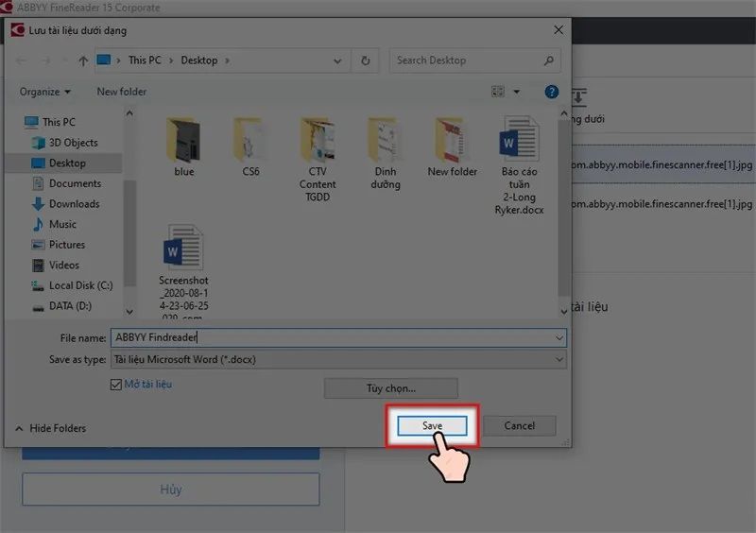Expand the address bar path dropdown
Viewport: 756px width, 533px height.
pos(337,60)
